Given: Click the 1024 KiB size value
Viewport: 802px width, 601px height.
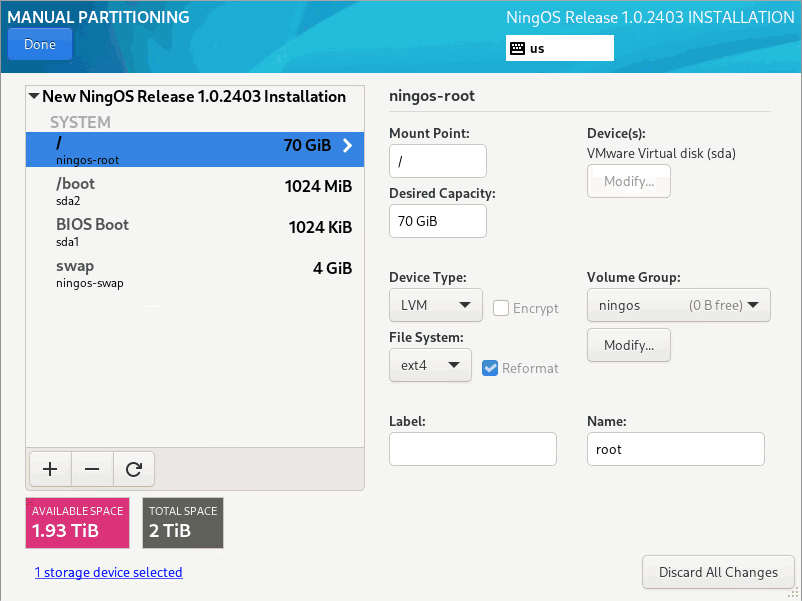Looking at the screenshot, I should [320, 227].
